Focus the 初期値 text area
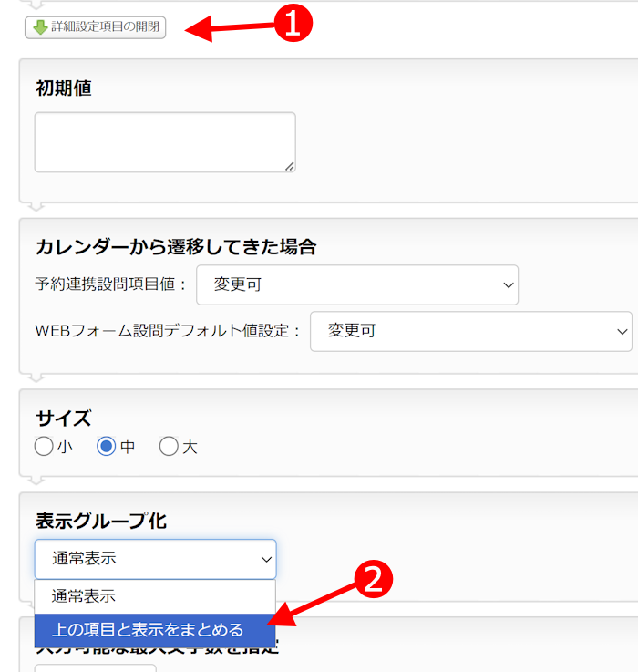This screenshot has width=638, height=672. [x=164, y=141]
